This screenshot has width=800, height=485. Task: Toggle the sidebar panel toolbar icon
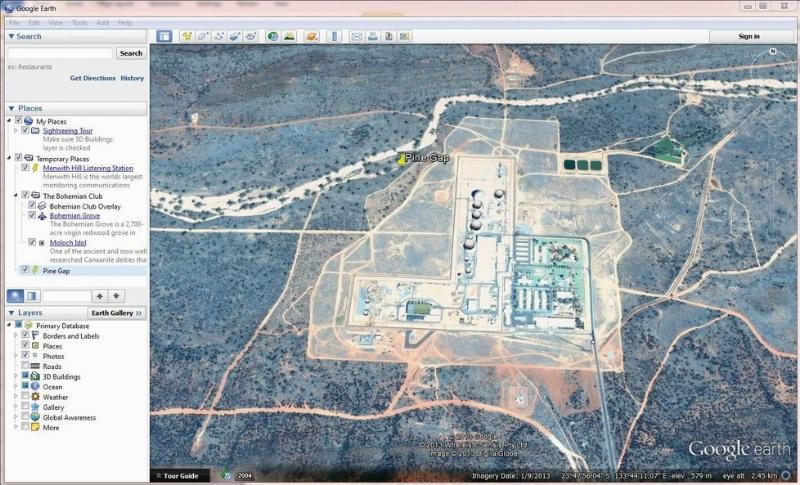[x=164, y=36]
